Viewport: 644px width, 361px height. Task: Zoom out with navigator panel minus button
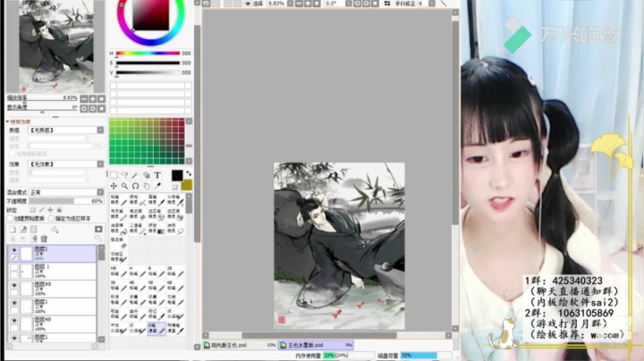point(84,99)
